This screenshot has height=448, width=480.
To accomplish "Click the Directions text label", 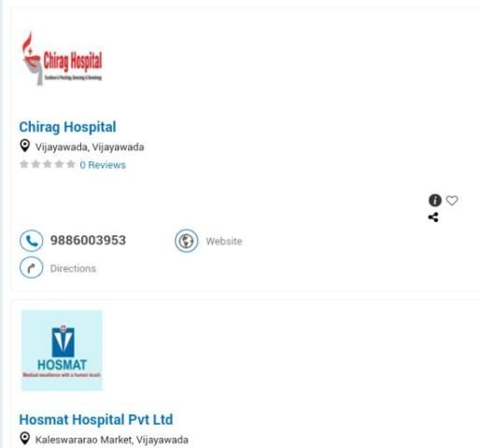I will [73, 268].
